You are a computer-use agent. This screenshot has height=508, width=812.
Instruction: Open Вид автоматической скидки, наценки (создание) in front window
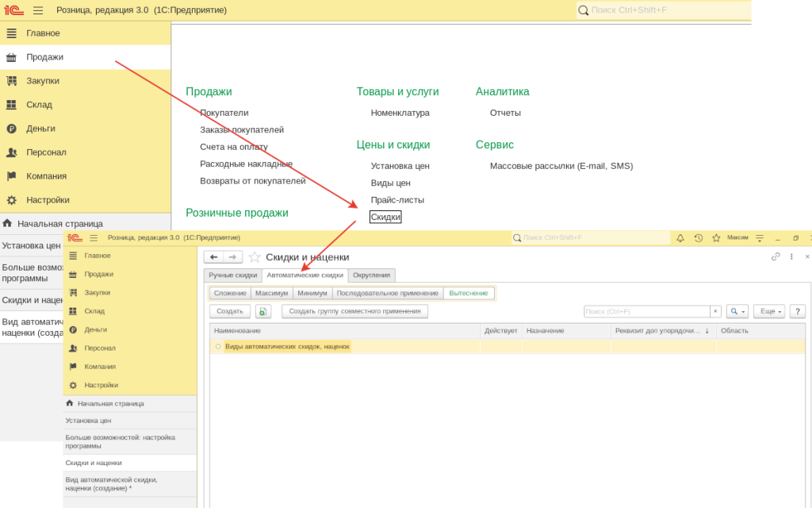pos(129,484)
